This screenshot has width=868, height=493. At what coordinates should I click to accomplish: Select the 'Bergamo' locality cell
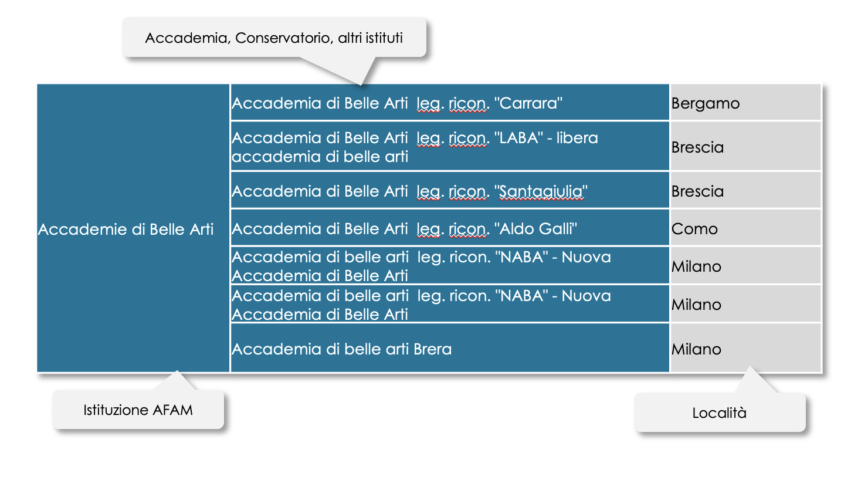[746, 103]
